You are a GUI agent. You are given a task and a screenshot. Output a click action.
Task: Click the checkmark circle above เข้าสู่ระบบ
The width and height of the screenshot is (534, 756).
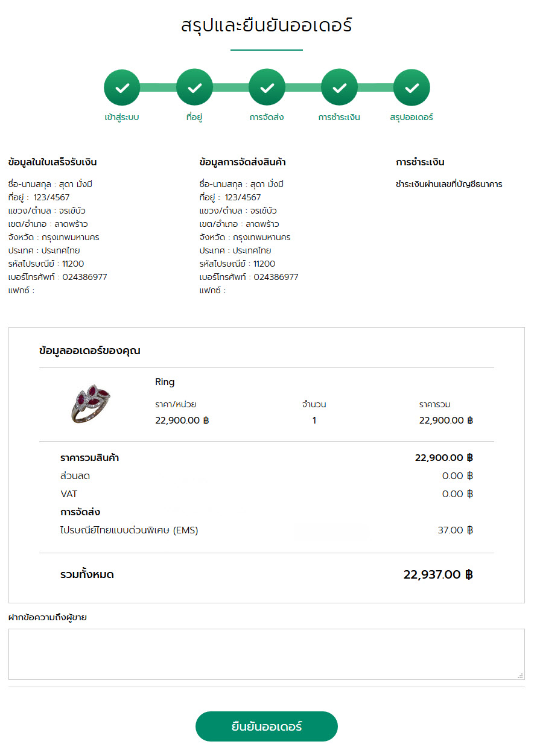[122, 87]
